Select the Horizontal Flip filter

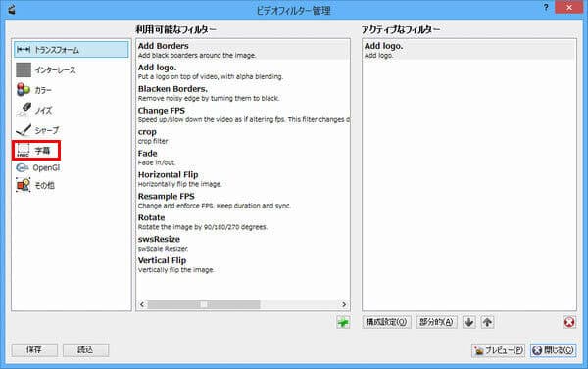click(243, 179)
